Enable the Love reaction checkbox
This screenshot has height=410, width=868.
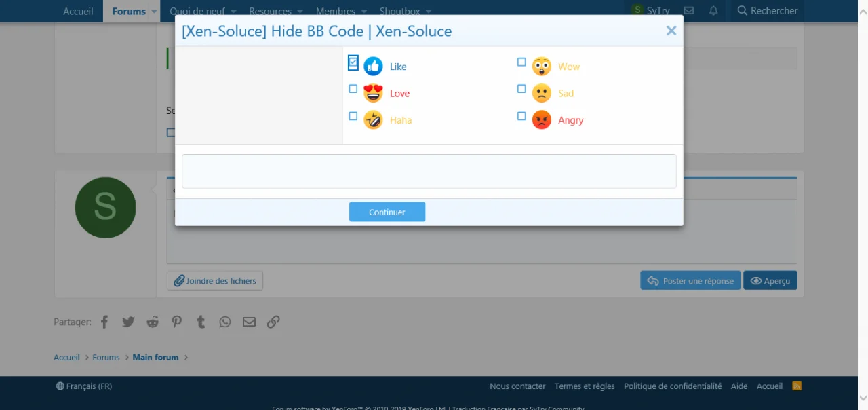(353, 89)
